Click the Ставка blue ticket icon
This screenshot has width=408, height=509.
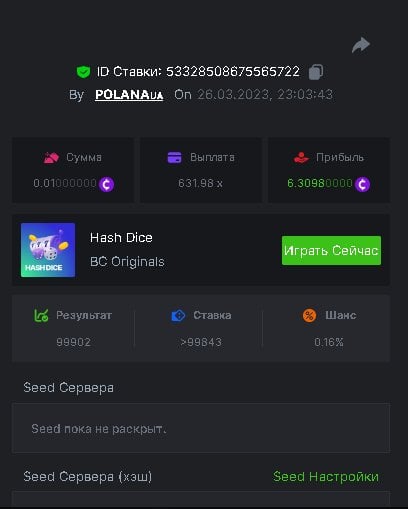(178, 315)
